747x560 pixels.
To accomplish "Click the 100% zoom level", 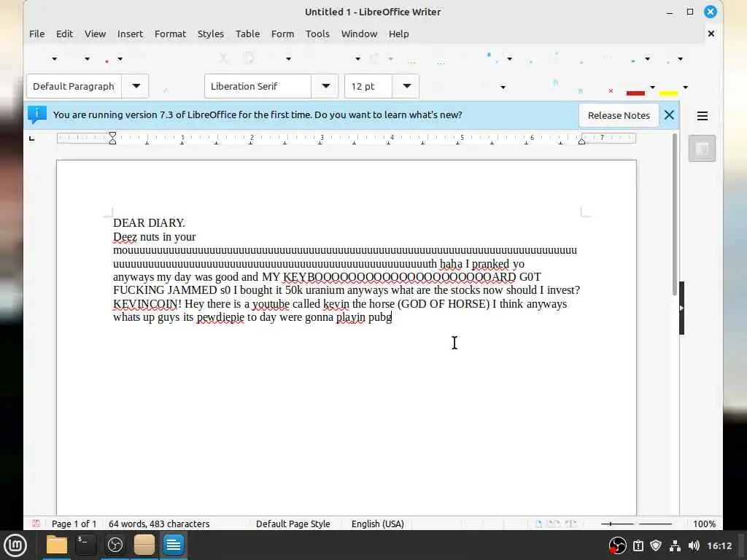I will click(704, 524).
